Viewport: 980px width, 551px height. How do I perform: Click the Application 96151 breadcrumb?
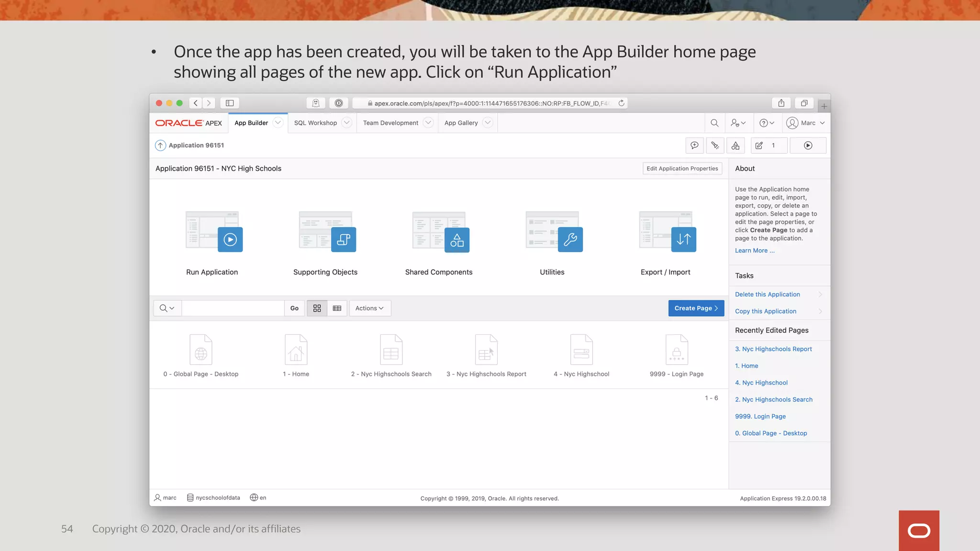point(196,145)
